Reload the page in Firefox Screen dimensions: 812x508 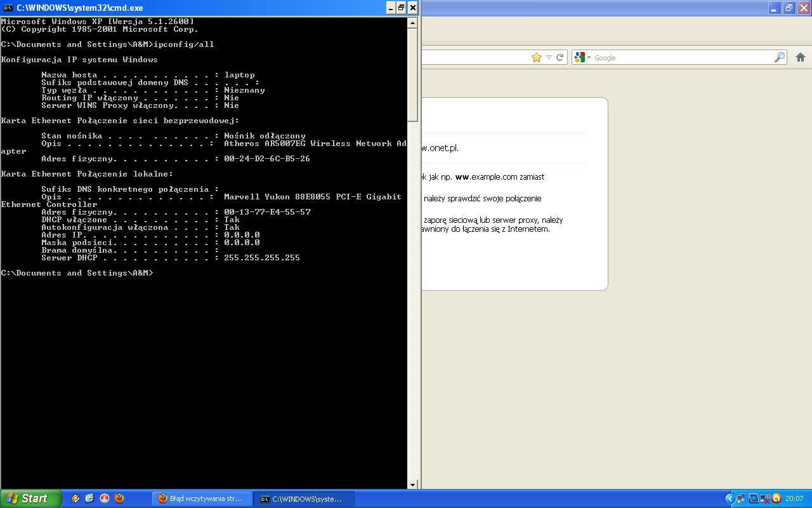(560, 57)
